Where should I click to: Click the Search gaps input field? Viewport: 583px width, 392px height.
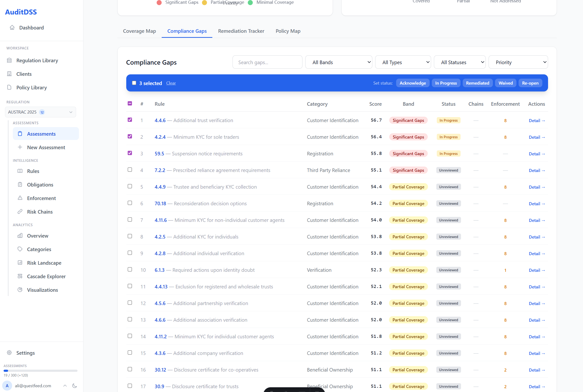point(267,62)
